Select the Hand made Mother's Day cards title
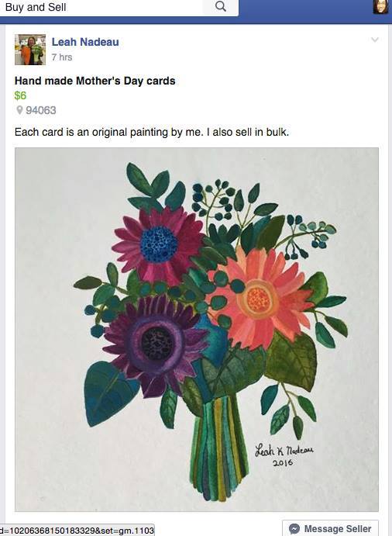This screenshot has height=536, width=392. coord(95,81)
